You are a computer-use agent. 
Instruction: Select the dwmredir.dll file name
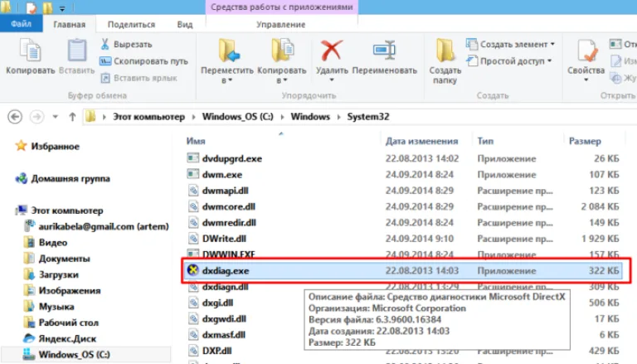[229, 222]
